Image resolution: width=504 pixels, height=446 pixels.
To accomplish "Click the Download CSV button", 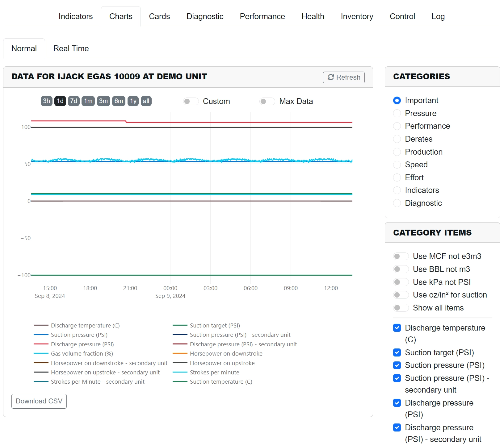I will pos(39,401).
